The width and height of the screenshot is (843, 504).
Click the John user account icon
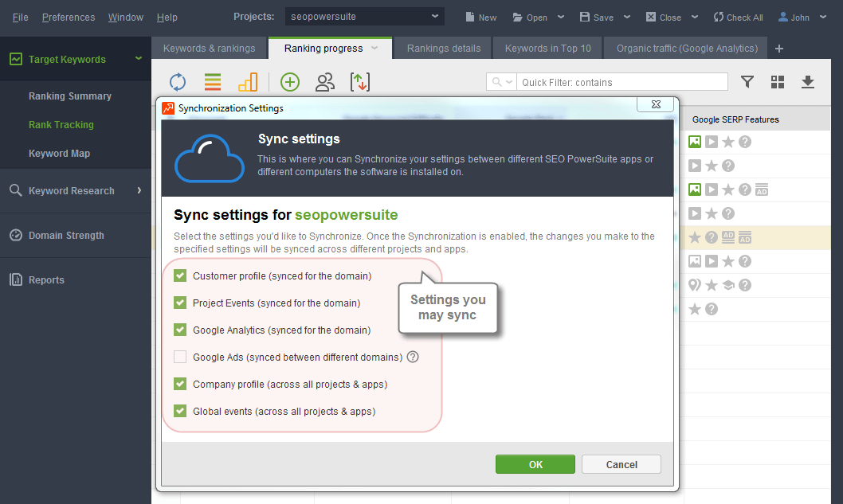(782, 17)
